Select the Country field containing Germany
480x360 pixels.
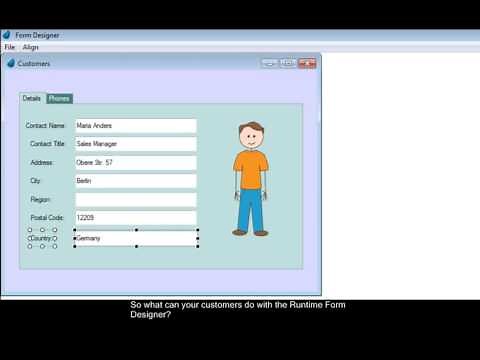coord(136,238)
